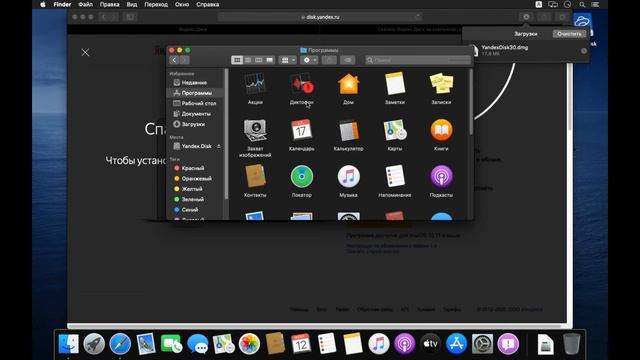
Task: Go back in the Finder window
Action: (x=174, y=60)
